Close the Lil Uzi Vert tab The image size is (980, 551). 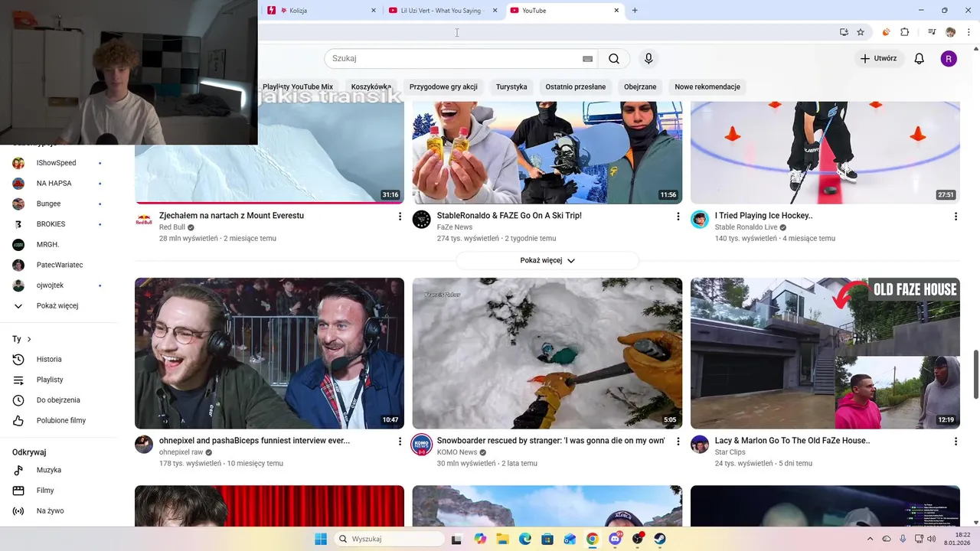495,11
